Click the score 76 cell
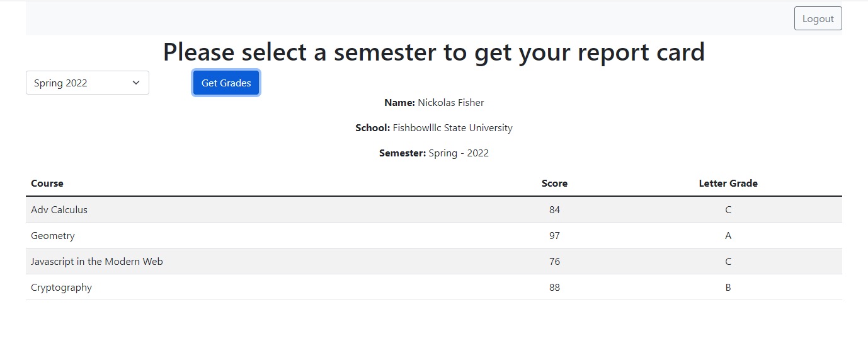Viewport: 868px width, 362px height. pos(554,262)
